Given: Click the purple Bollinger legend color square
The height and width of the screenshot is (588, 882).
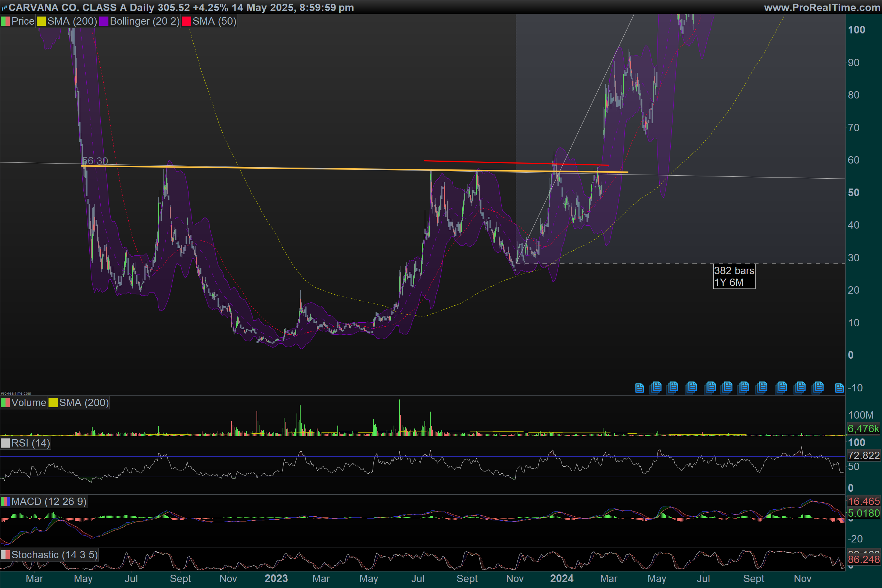Looking at the screenshot, I should pyautogui.click(x=104, y=21).
